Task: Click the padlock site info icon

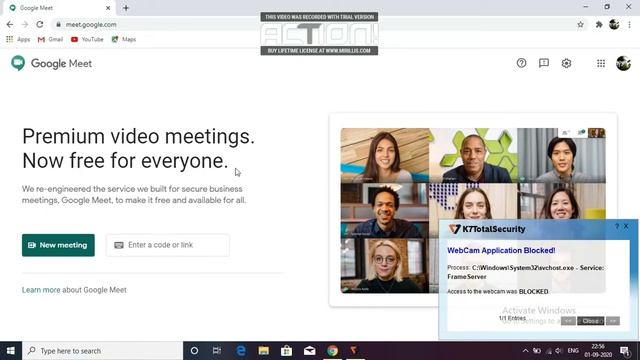Action: click(x=58, y=24)
